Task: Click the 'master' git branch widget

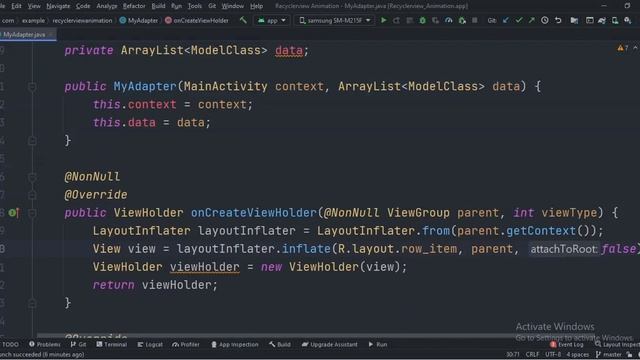Action: [609, 354]
